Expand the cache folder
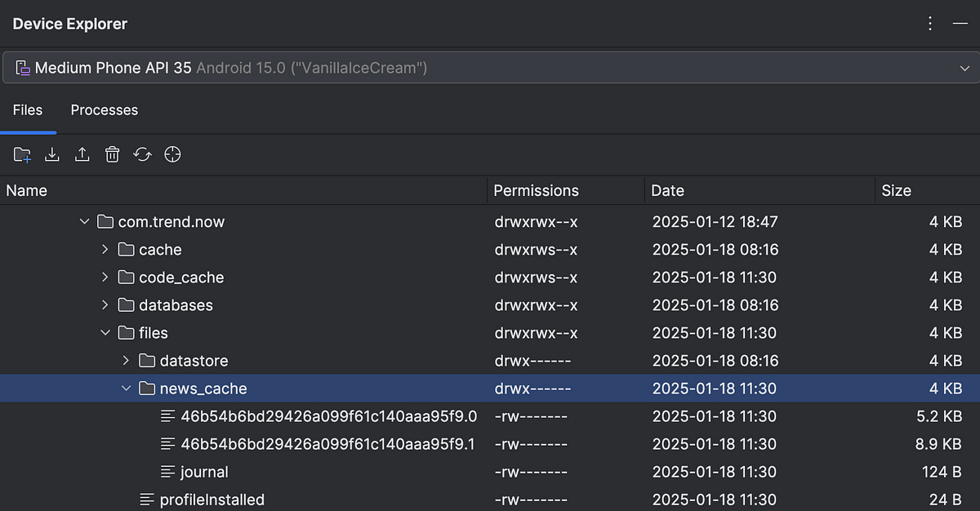Viewport: 980px width, 511px height. [105, 249]
